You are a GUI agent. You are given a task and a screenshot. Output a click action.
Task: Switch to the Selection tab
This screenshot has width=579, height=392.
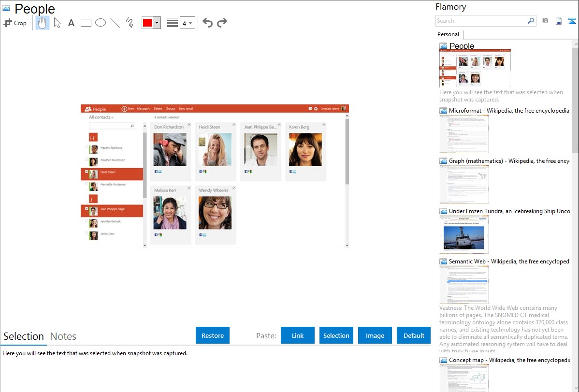[24, 336]
